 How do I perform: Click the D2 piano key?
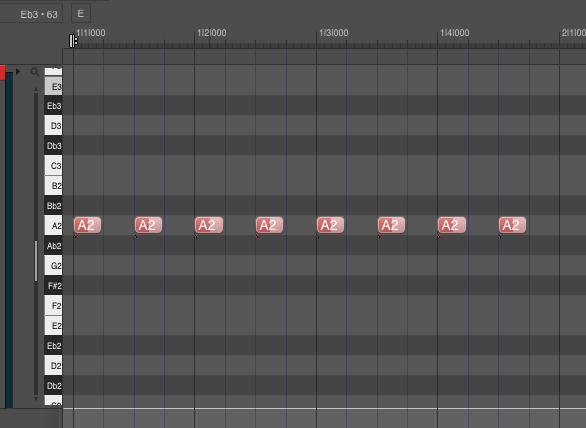pyautogui.click(x=53, y=366)
